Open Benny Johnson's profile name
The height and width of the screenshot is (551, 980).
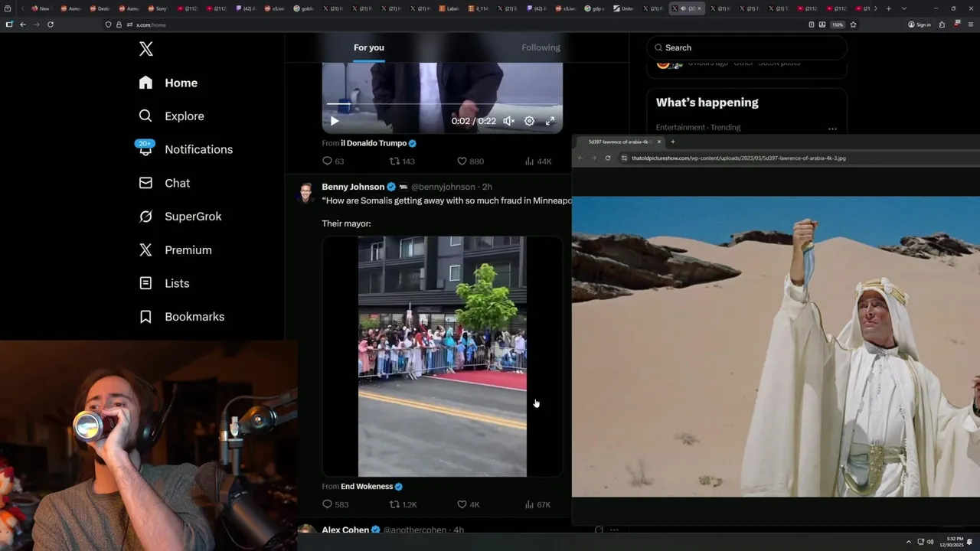tap(353, 187)
